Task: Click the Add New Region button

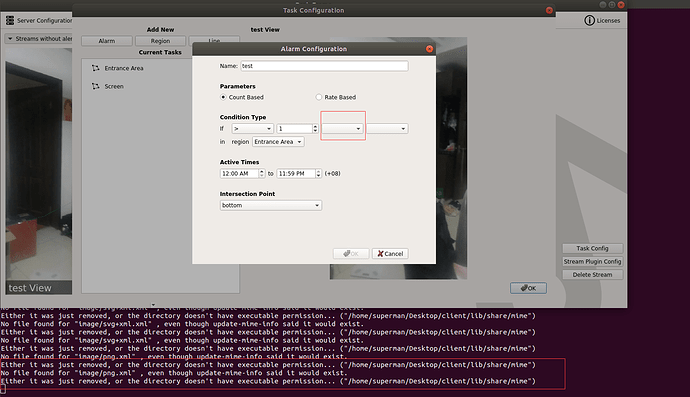Action: (x=160, y=41)
